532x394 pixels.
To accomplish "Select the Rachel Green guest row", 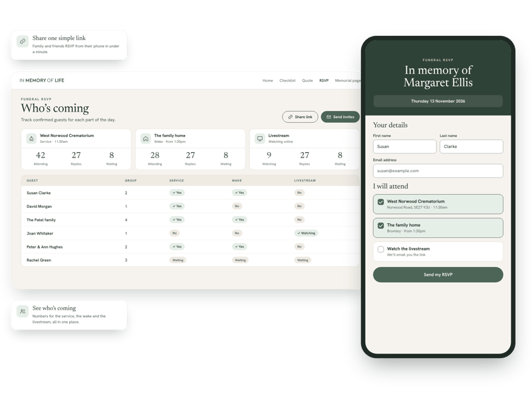I will pos(190,260).
